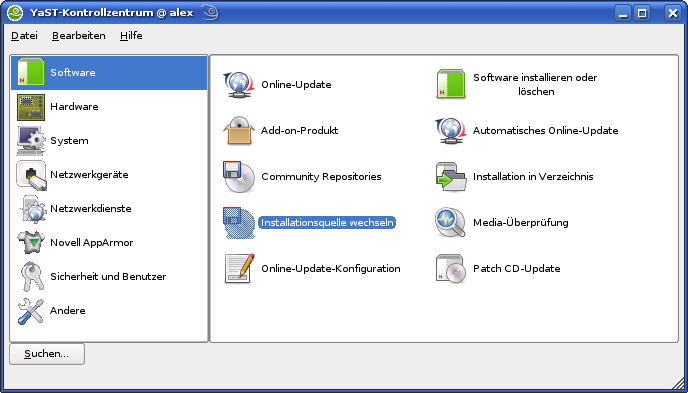Choose Netzwerkgeräte in the sidebar
Image resolution: width=688 pixels, height=393 pixels.
109,175
